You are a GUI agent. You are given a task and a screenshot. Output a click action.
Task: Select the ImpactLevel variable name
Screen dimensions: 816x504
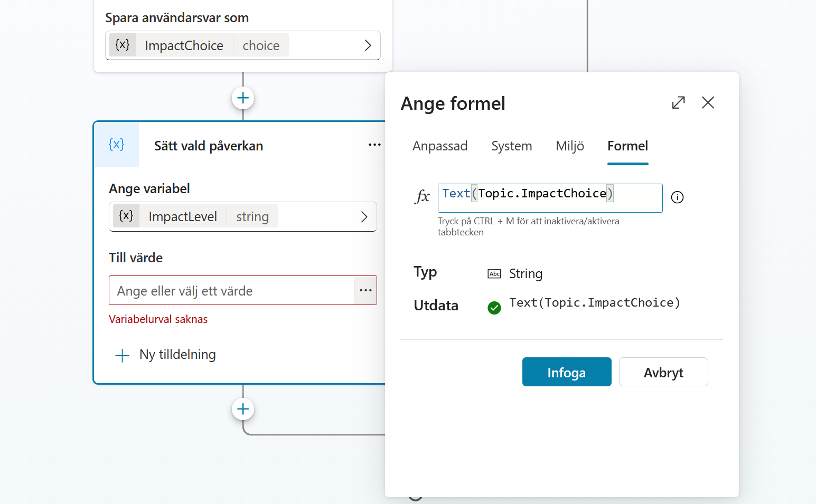183,216
